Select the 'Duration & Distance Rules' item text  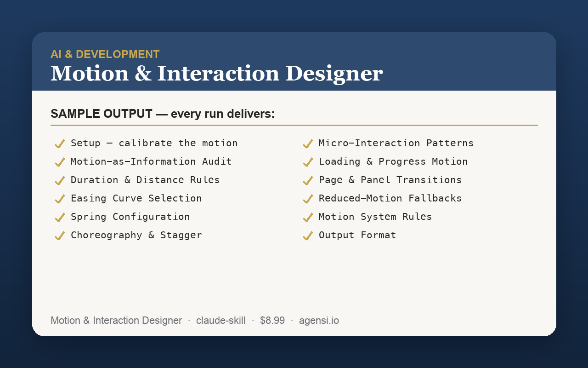click(145, 180)
